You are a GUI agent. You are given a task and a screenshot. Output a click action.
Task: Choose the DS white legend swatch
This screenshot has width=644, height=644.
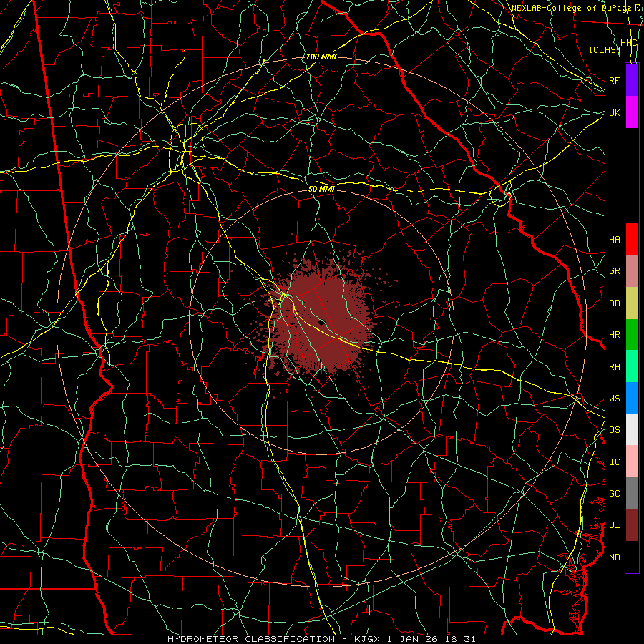[x=632, y=429]
